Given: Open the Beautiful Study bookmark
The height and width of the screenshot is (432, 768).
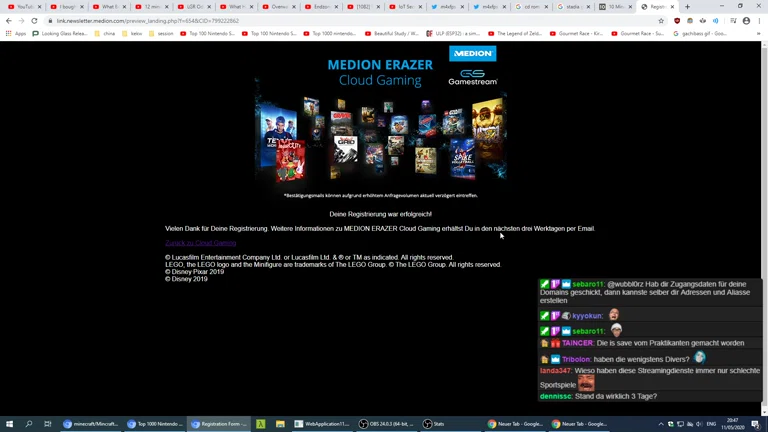Looking at the screenshot, I should [392, 34].
